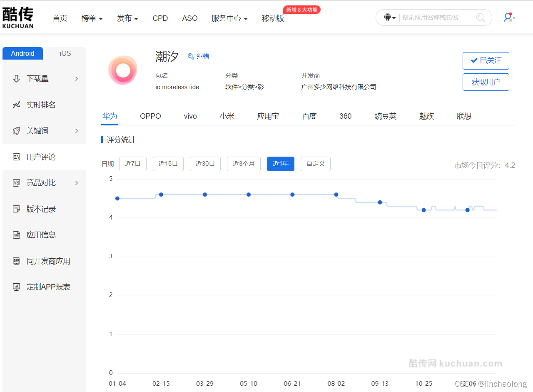Click the wrench icon next to 纠错
The image size is (533, 392).
click(x=191, y=56)
